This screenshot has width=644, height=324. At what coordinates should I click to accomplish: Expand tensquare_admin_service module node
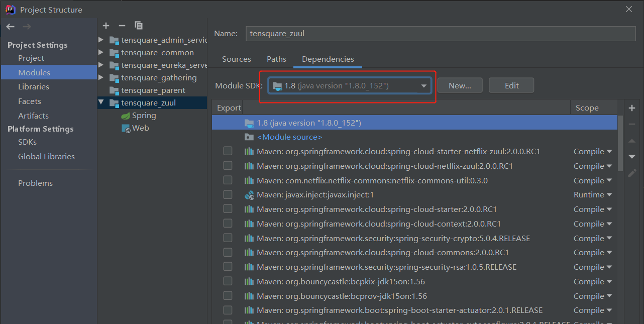point(101,40)
